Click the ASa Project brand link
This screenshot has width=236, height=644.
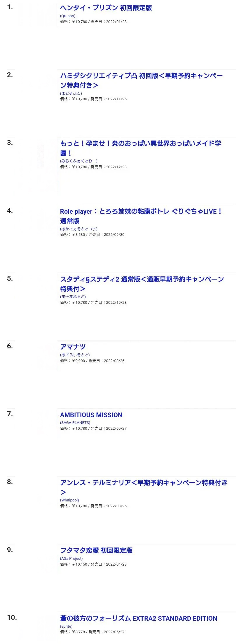click(x=71, y=558)
